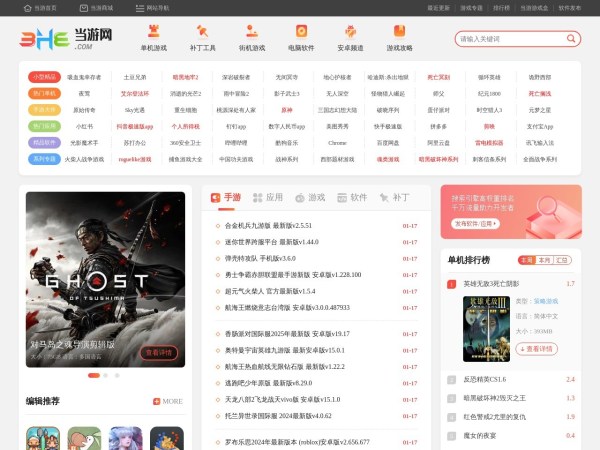Click the first carousel indicator dot
This screenshot has height=450, width=600.
pyautogui.click(x=93, y=375)
